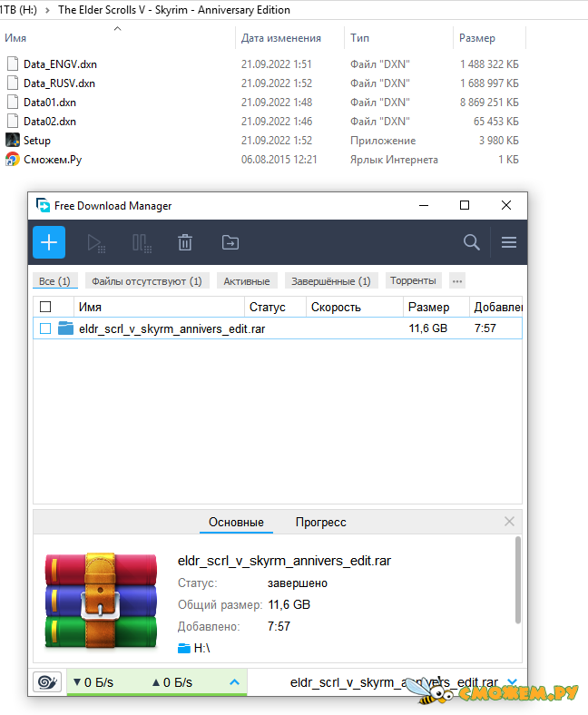Sort Explorer by Дата изменения column
Image resolution: width=588 pixels, height=715 pixels.
point(289,38)
